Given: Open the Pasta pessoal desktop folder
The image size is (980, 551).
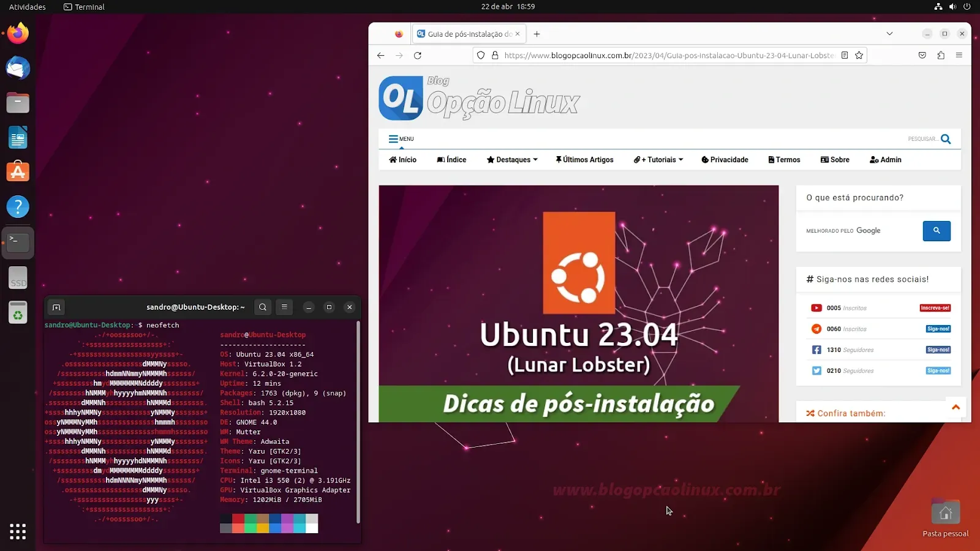Looking at the screenshot, I should (x=945, y=519).
